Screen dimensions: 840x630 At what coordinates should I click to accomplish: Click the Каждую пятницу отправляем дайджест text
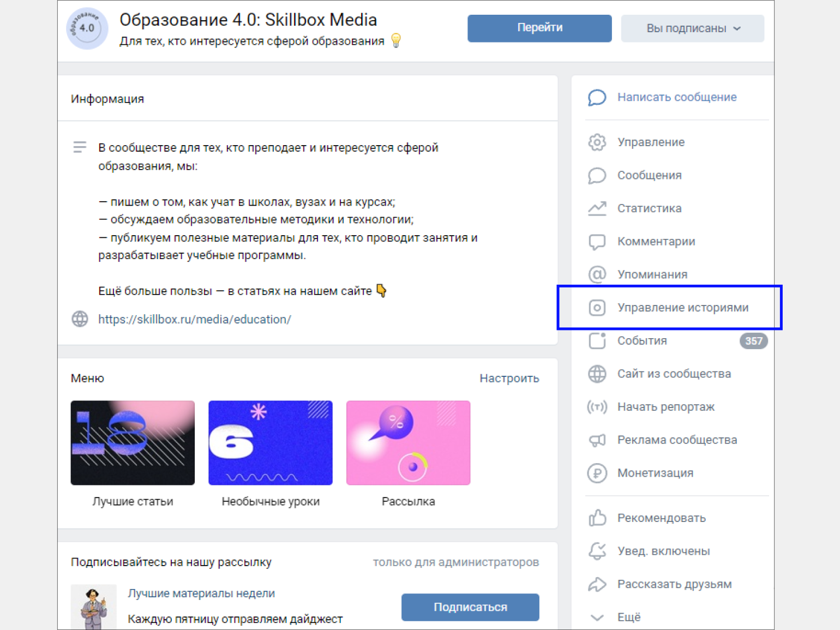pos(235,619)
